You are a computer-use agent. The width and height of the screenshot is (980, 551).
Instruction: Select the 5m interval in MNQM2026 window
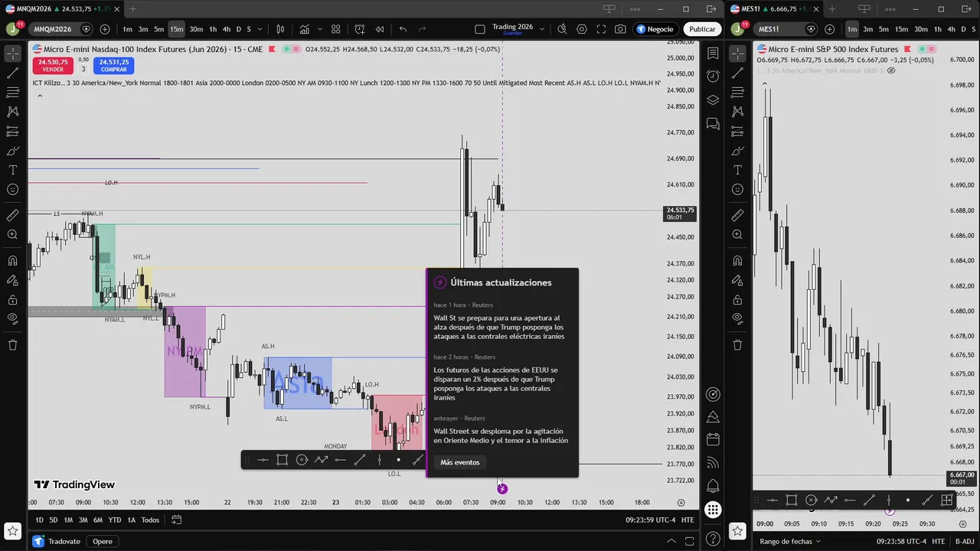(x=158, y=29)
